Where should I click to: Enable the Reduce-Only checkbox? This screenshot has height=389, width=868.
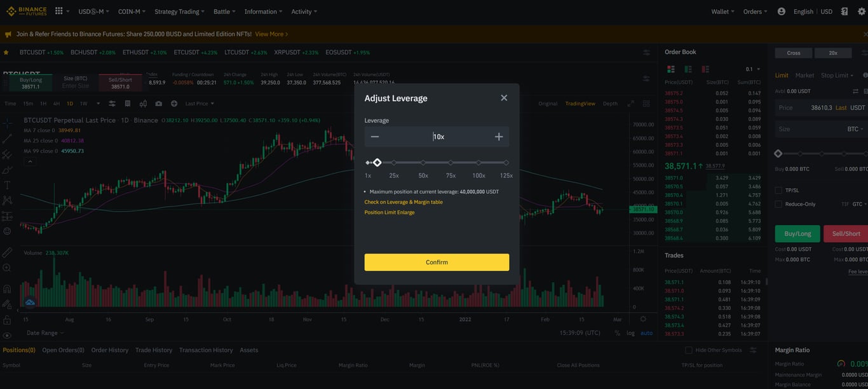click(x=778, y=204)
